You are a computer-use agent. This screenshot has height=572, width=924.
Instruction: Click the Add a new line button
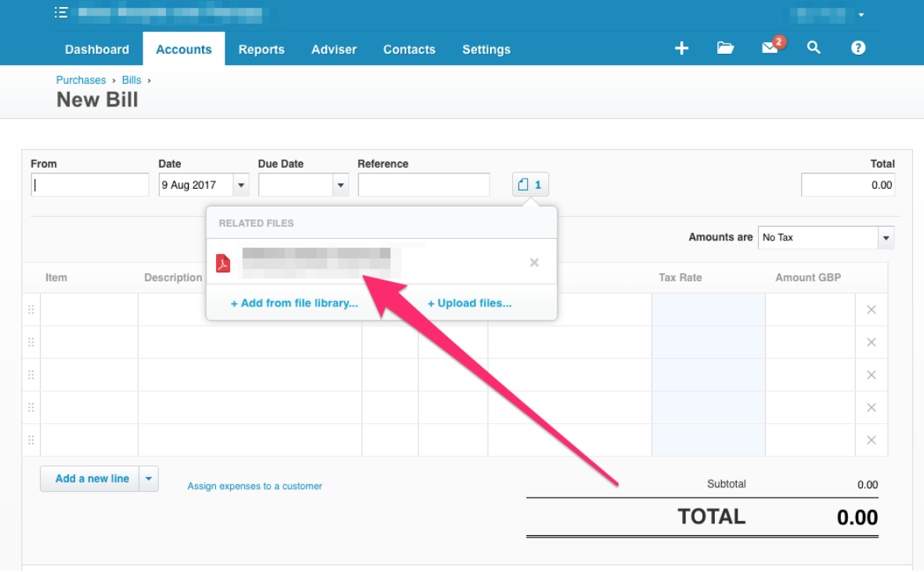coord(91,478)
